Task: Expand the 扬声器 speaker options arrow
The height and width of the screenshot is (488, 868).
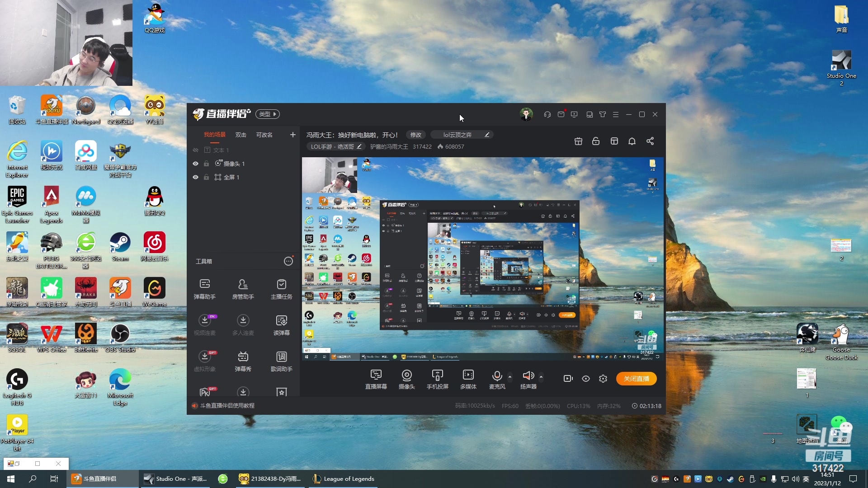Action: click(541, 376)
